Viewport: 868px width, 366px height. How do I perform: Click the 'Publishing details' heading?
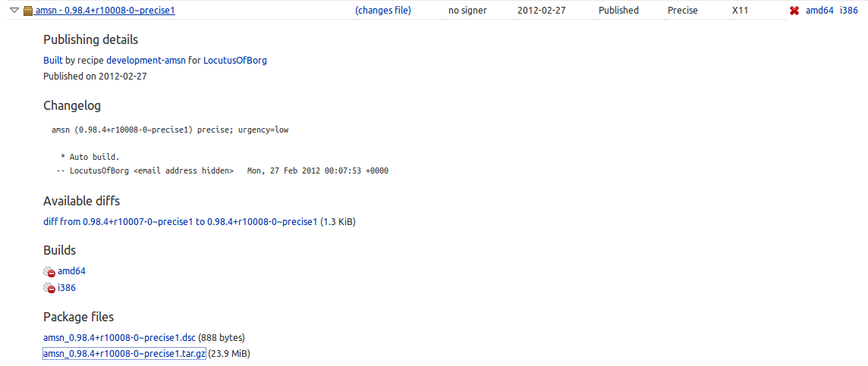point(91,40)
